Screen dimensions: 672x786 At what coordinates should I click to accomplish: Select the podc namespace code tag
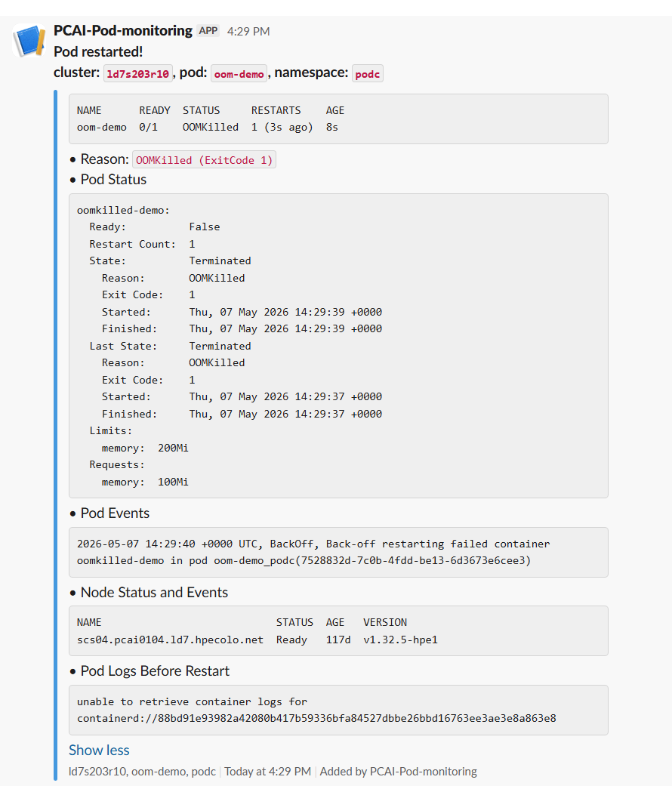pyautogui.click(x=367, y=74)
